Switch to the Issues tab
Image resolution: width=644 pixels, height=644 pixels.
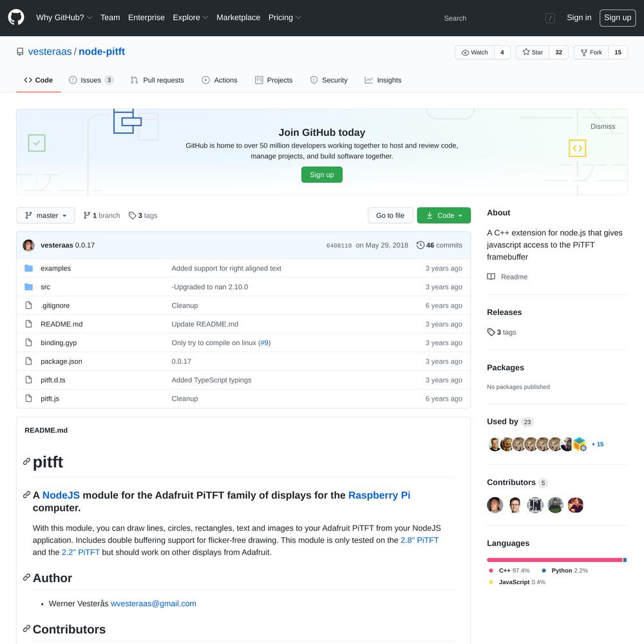pos(91,80)
